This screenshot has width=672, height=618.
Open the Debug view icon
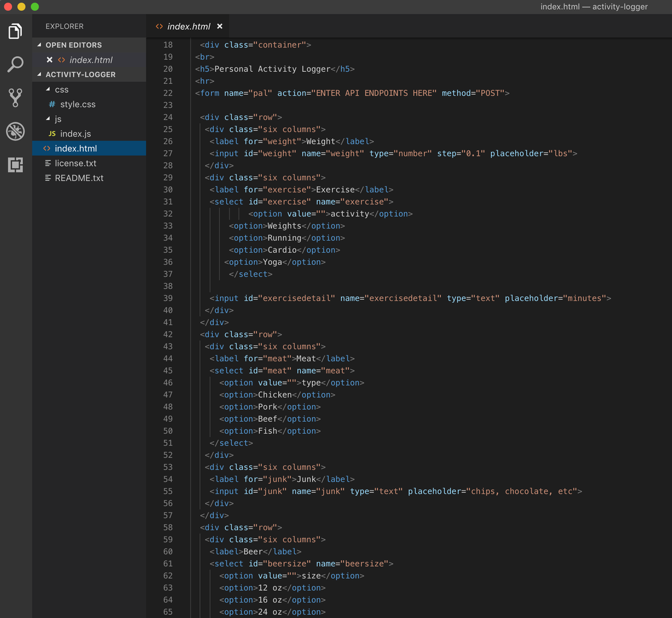point(15,131)
